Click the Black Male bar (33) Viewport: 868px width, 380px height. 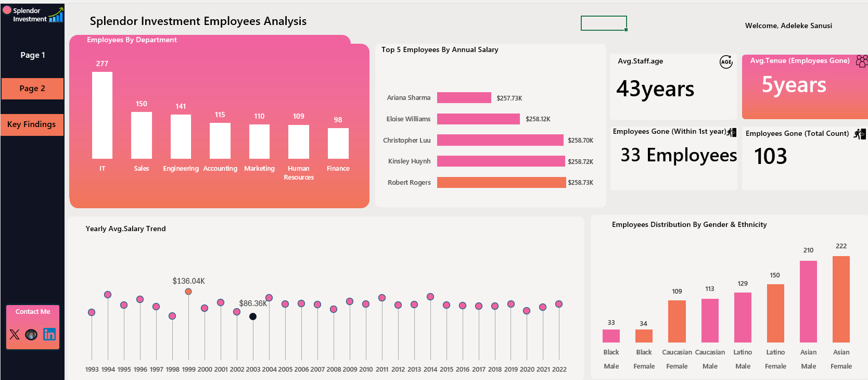pos(611,336)
